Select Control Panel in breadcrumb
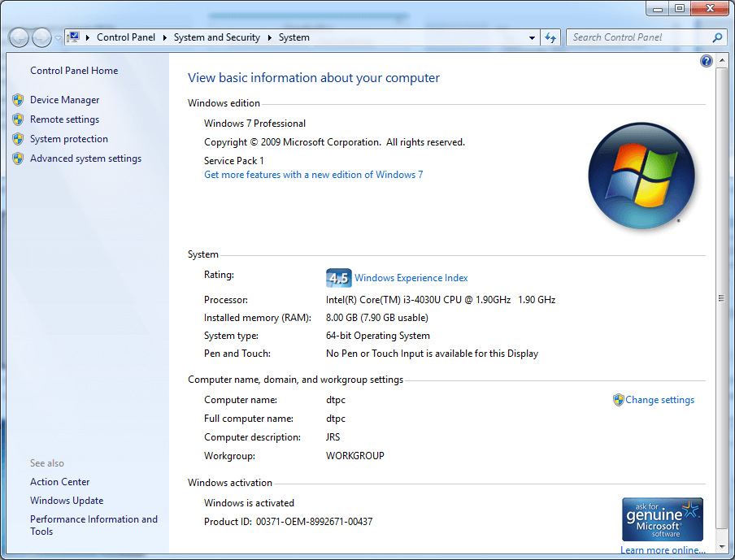Screen dimensions: 735x560 [126, 37]
